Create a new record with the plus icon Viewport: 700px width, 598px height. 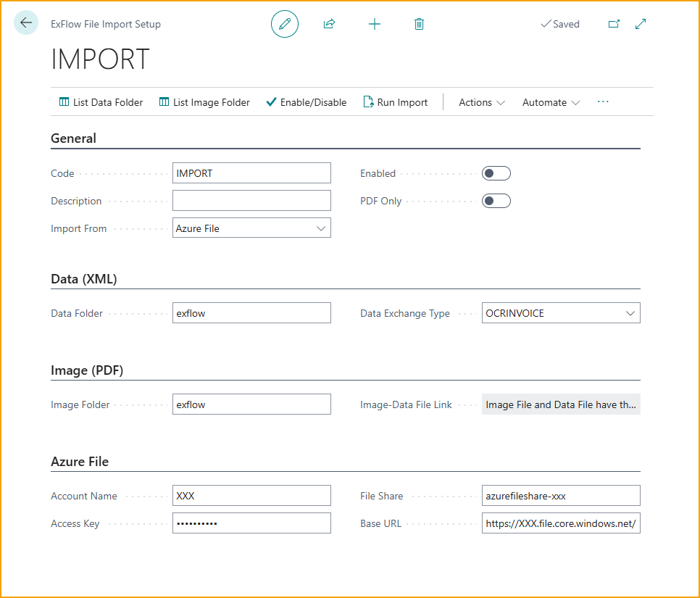[375, 23]
